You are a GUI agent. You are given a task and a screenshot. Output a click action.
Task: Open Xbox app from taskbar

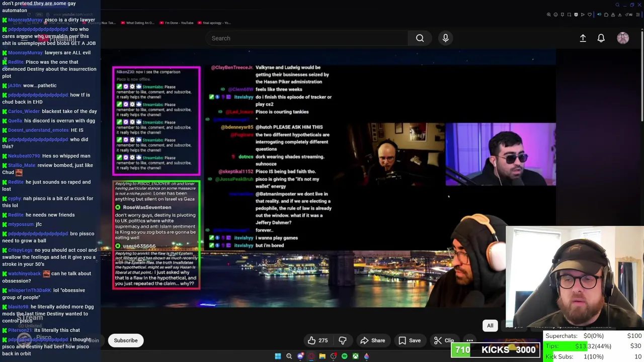coord(356,356)
